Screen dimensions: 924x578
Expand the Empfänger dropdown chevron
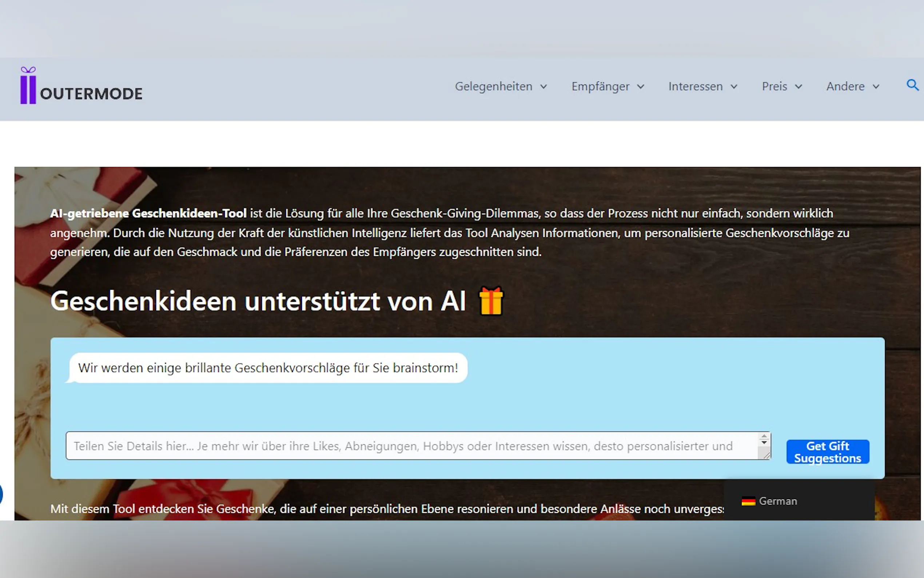[641, 87]
